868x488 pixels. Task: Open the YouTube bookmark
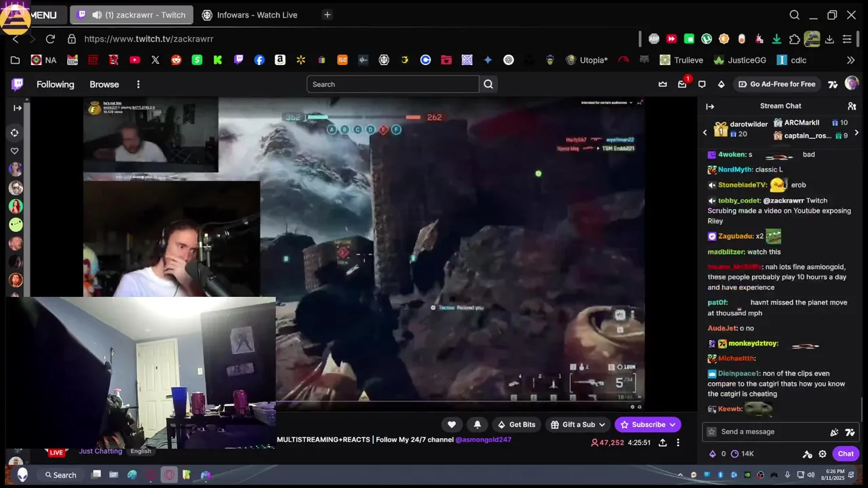[134, 60]
